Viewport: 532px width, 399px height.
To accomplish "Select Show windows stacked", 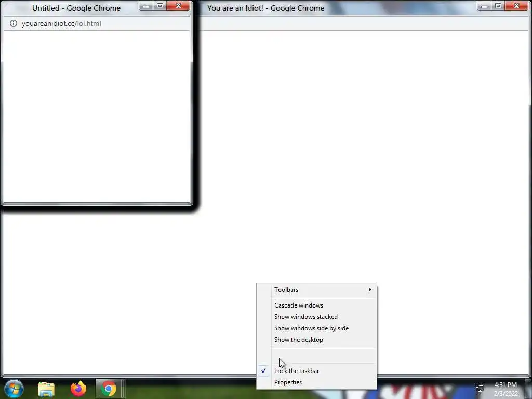I will coord(316,317).
